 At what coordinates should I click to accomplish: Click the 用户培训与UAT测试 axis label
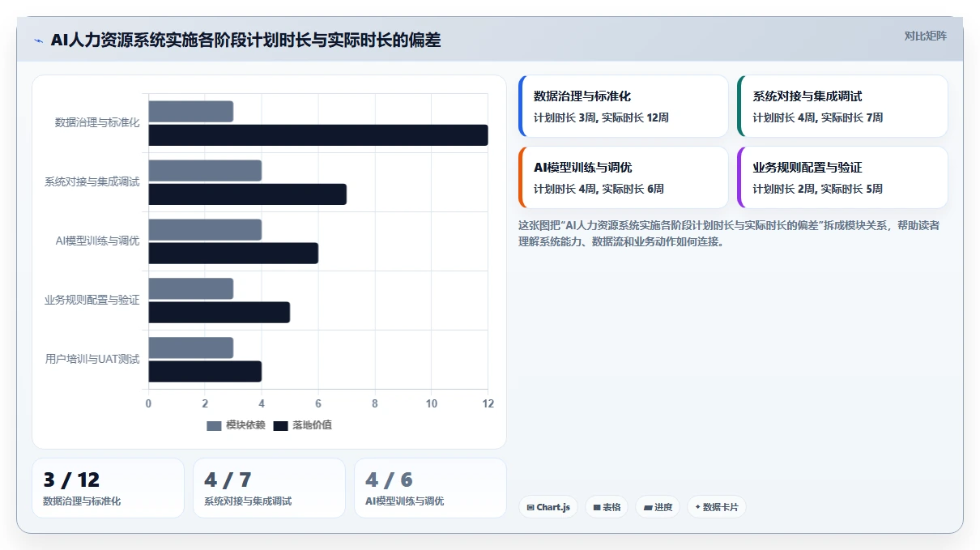[92, 359]
